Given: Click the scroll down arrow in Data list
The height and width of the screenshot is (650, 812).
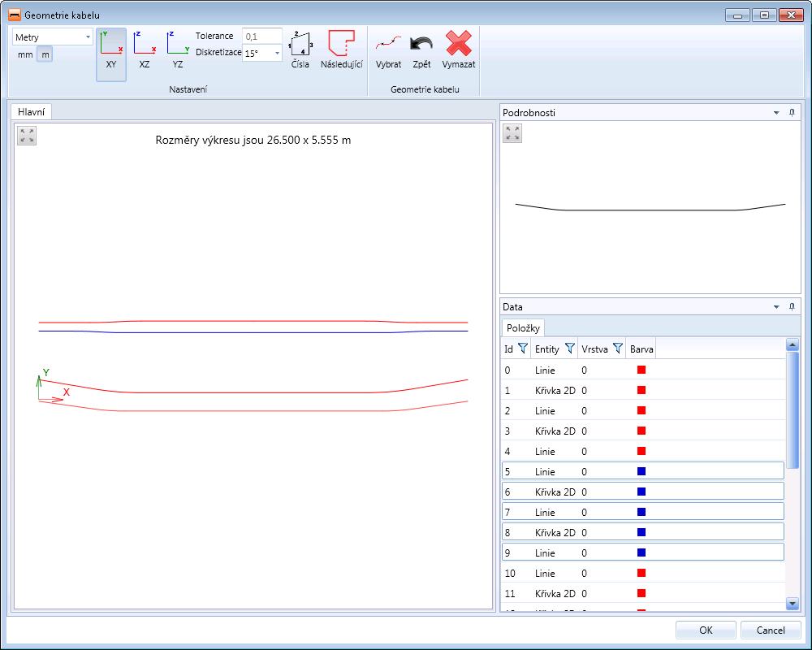Looking at the screenshot, I should point(793,602).
